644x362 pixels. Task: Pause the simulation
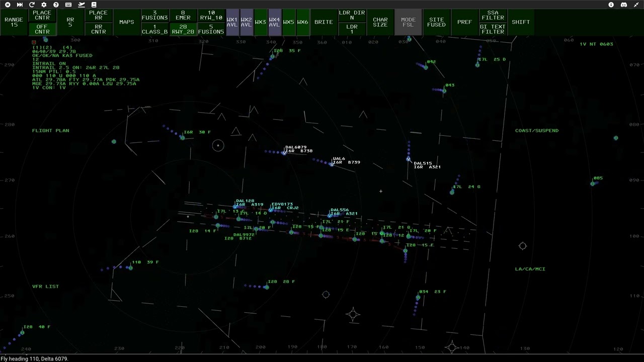pyautogui.click(x=8, y=5)
